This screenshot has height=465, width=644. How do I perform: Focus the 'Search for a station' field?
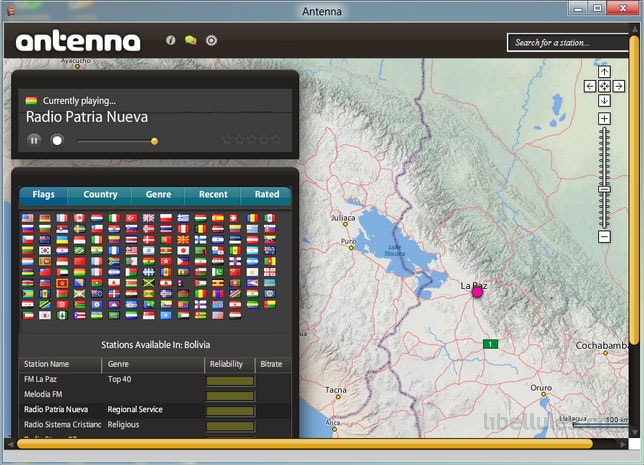click(568, 43)
